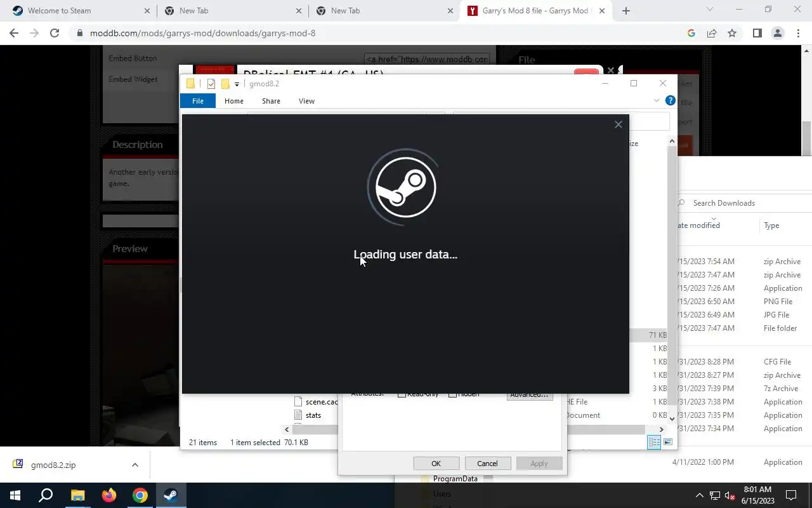Screen dimensions: 812x508
Task: Click the Explorer horizontal scrollbar left arrow
Action: 287,430
